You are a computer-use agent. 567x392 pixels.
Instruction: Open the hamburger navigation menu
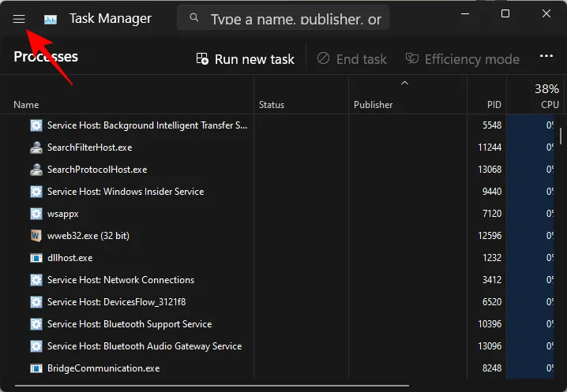[19, 19]
